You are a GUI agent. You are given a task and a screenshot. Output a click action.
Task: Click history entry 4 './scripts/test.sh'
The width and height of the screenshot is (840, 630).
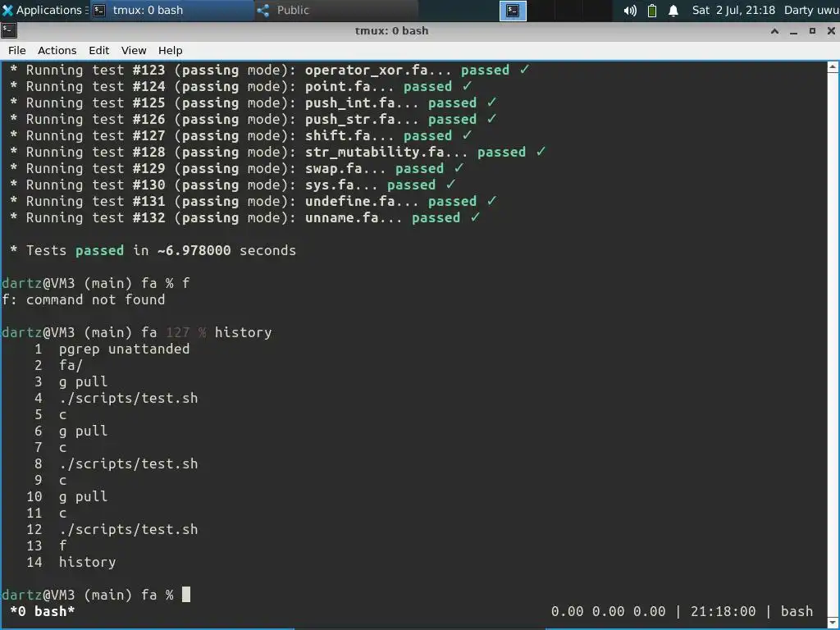[129, 398]
